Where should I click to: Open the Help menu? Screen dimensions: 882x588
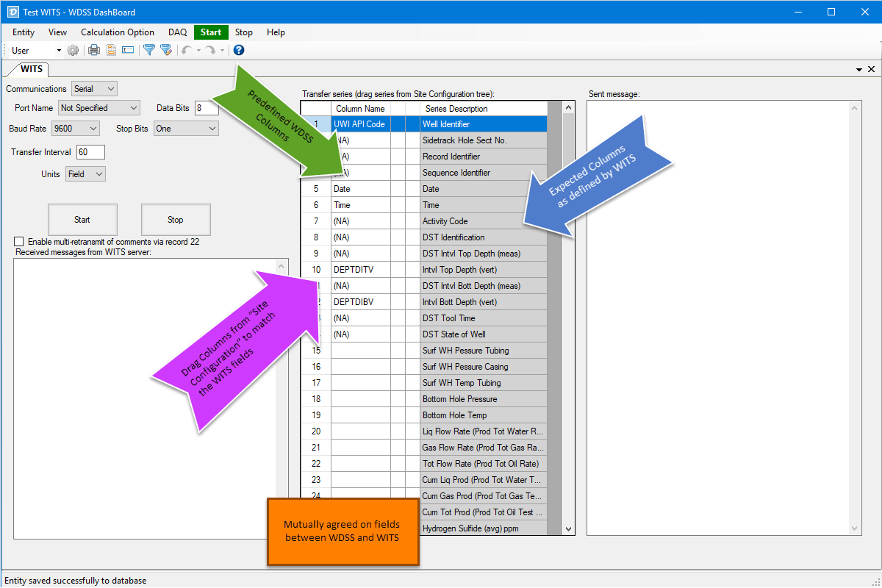tap(276, 32)
